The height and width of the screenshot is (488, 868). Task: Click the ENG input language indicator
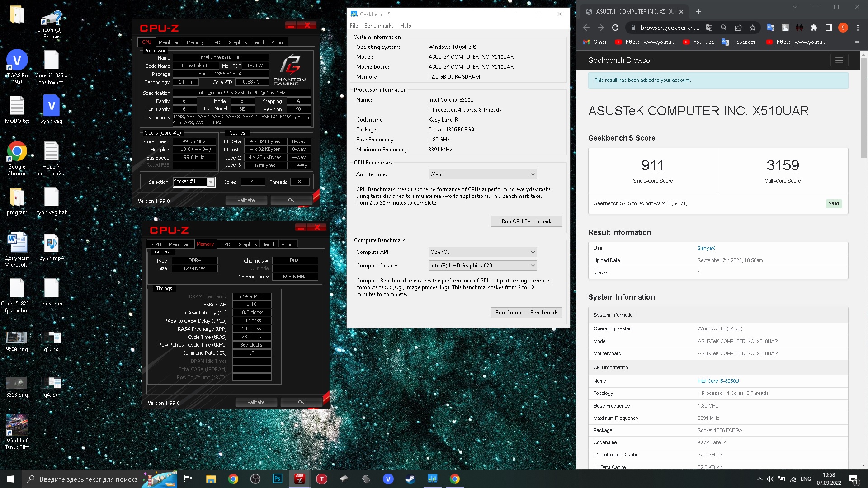806,479
